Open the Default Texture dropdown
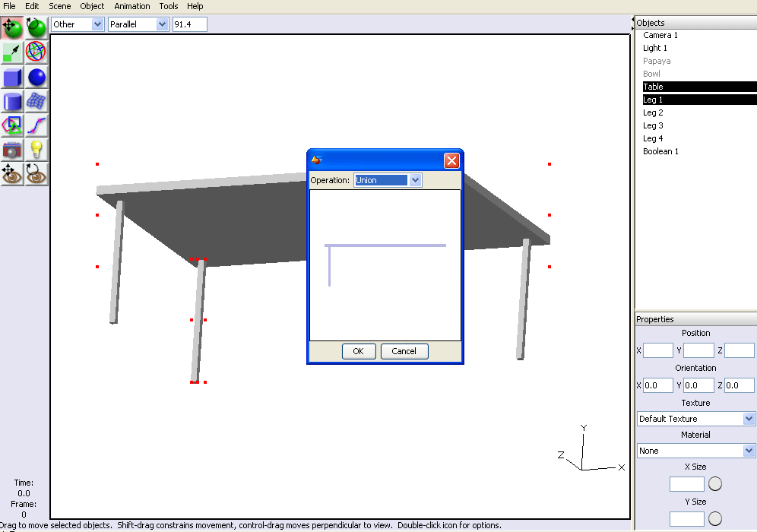Image resolution: width=757 pixels, height=532 pixels. click(695, 419)
